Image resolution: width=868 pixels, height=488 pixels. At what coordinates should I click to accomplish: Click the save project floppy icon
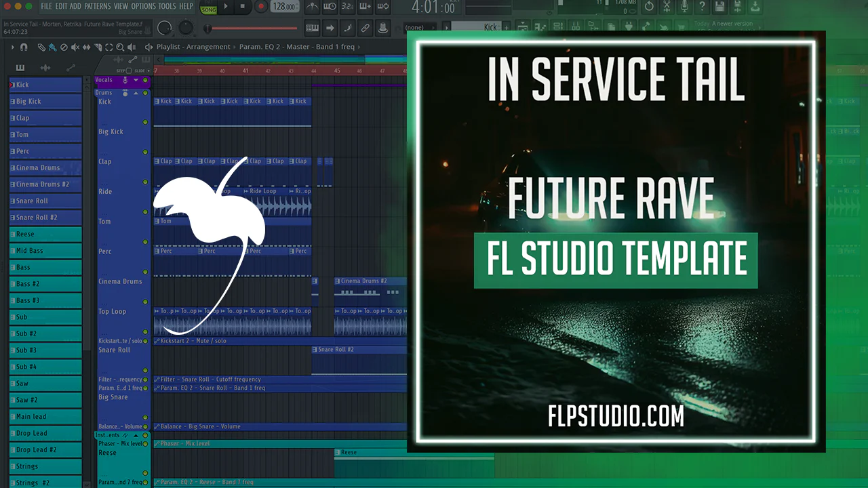click(x=719, y=6)
